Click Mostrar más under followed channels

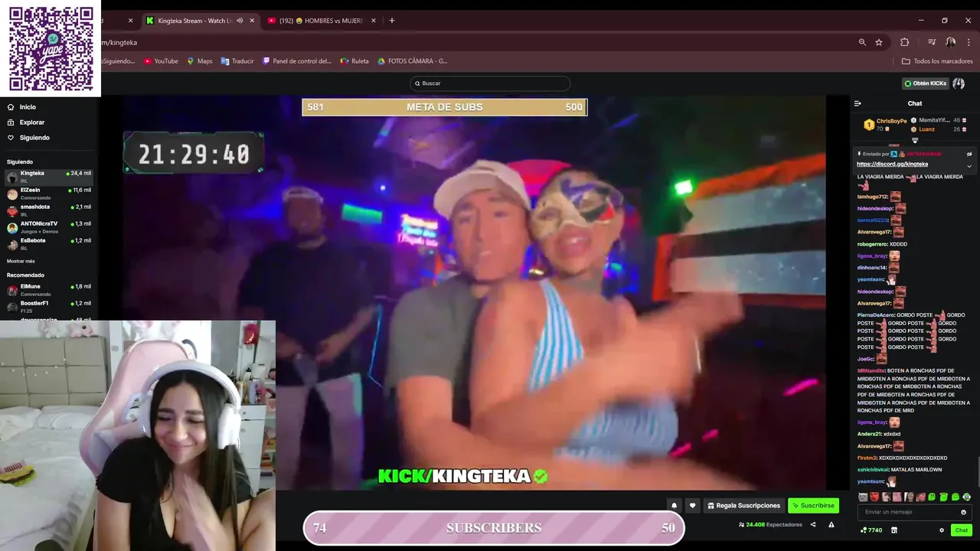point(21,261)
